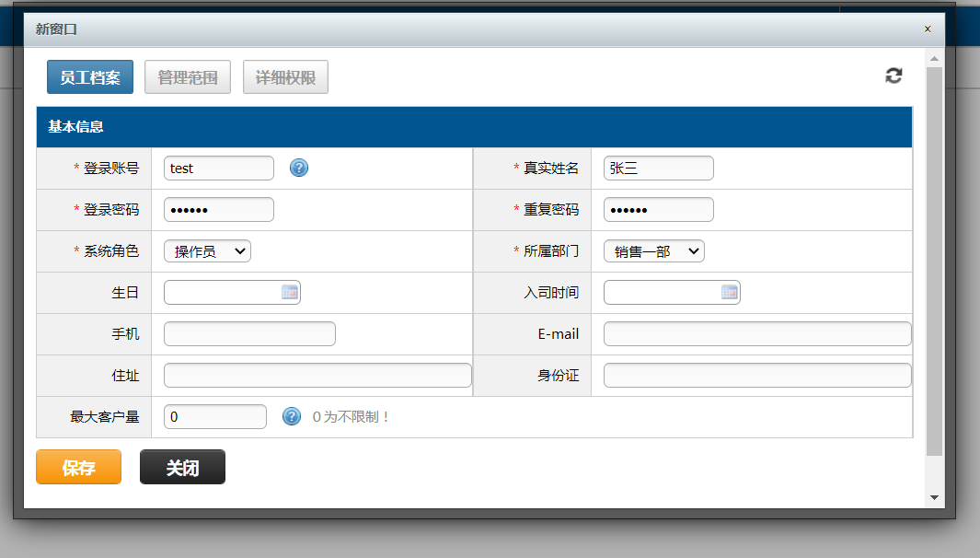Focus the E-mail input field
Viewport: 980px width, 558px height.
pyautogui.click(x=757, y=333)
